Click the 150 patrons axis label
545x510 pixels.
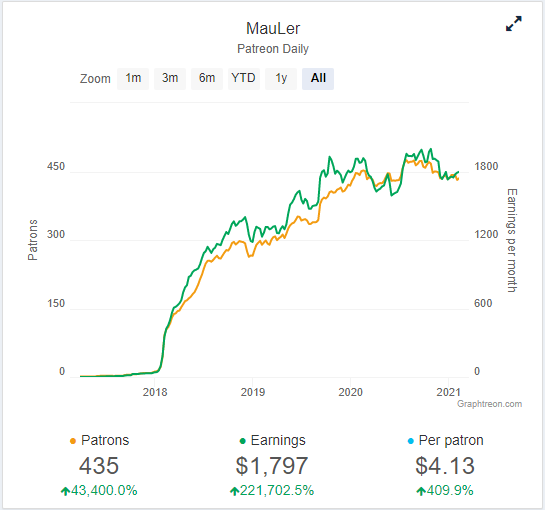pos(56,303)
